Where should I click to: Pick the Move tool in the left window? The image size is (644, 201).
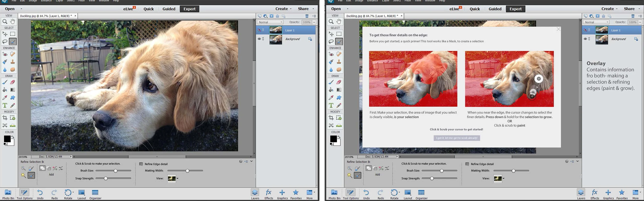coord(5,34)
